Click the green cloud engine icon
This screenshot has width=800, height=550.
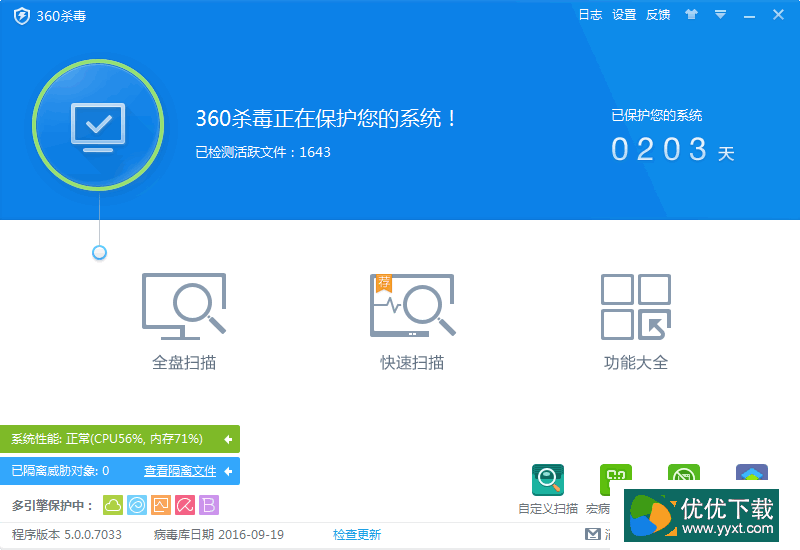[x=113, y=505]
